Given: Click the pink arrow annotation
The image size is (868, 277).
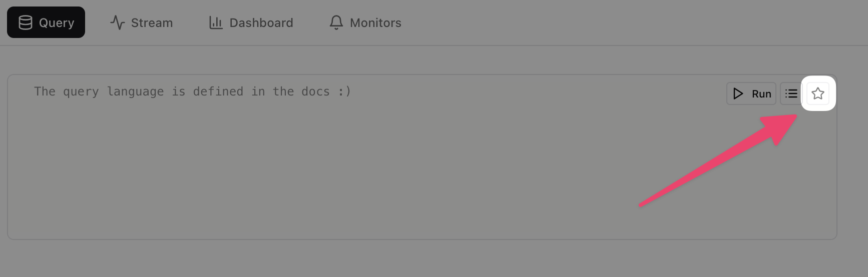Looking at the screenshot, I should pyautogui.click(x=718, y=160).
